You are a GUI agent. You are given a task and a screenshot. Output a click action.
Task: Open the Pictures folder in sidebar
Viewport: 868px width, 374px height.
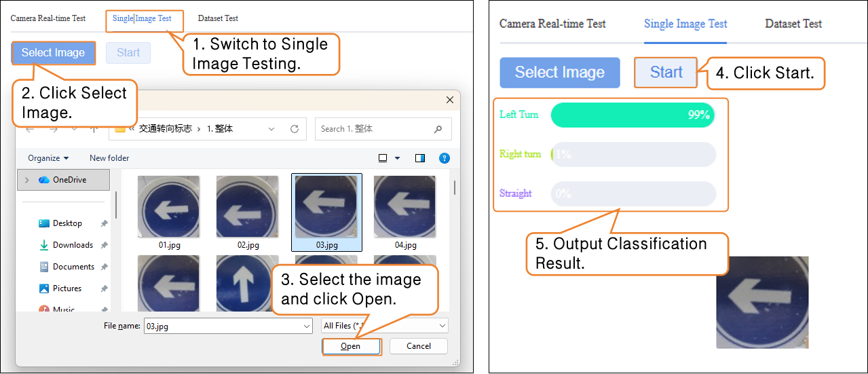[67, 288]
